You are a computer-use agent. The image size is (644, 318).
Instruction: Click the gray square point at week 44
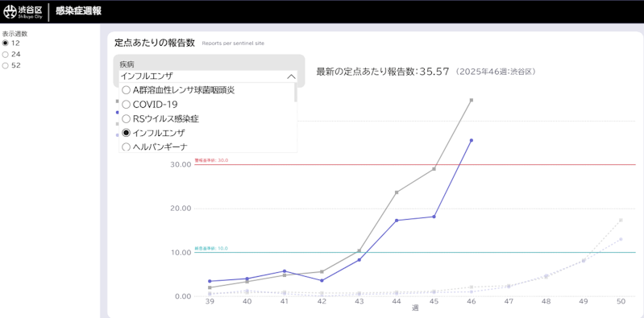click(x=397, y=192)
